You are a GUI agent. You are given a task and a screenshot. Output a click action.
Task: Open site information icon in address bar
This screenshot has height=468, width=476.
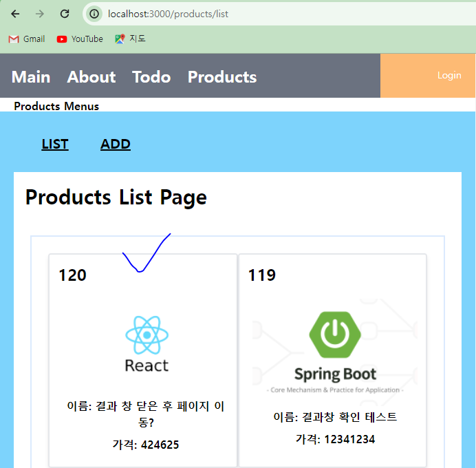(x=94, y=14)
